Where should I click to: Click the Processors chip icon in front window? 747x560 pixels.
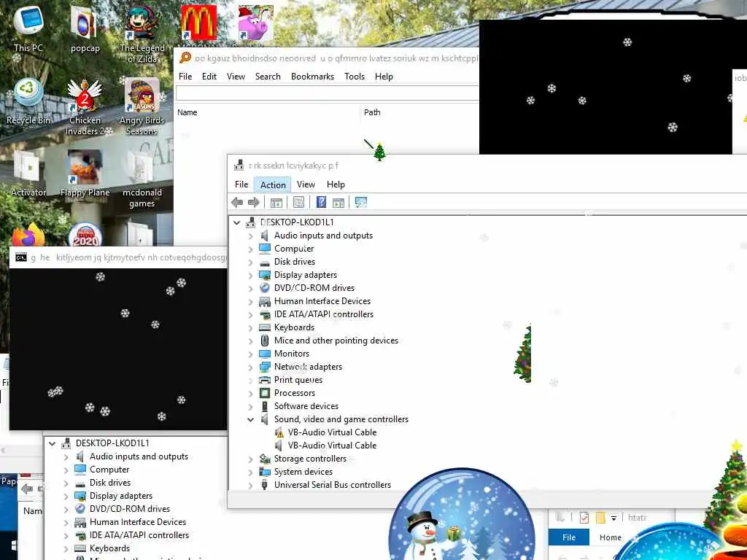265,393
